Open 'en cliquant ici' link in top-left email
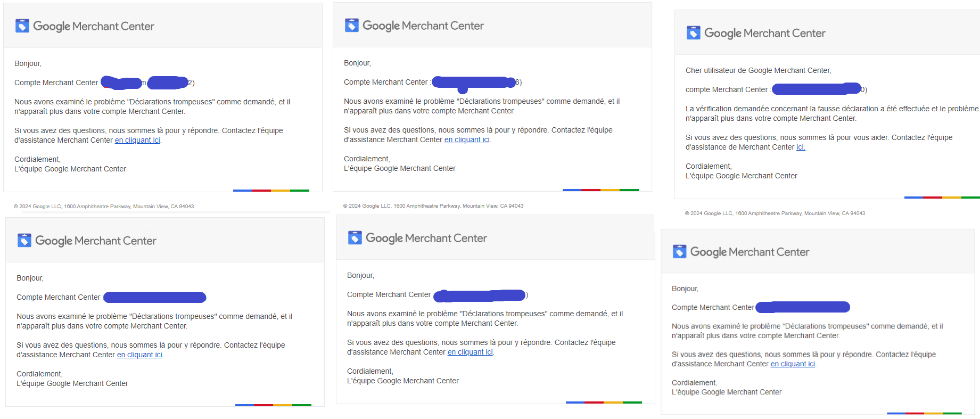Viewport: 980px width, 419px height. pyautogui.click(x=137, y=140)
